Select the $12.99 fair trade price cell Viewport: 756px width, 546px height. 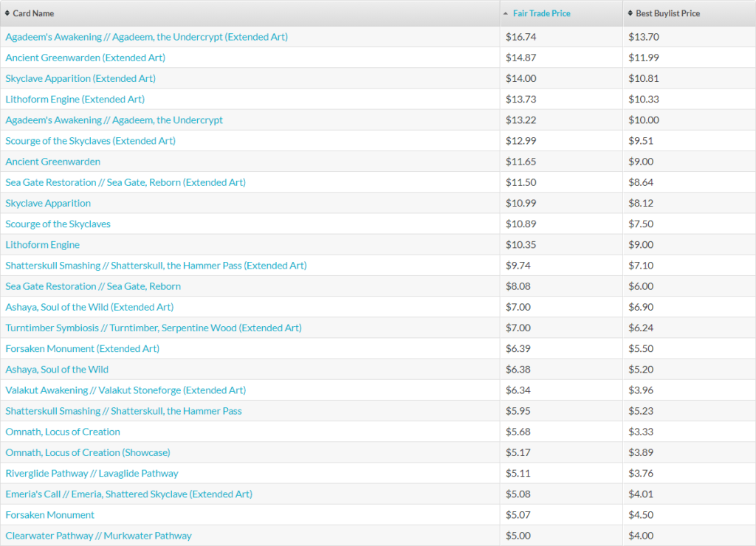tap(561, 140)
